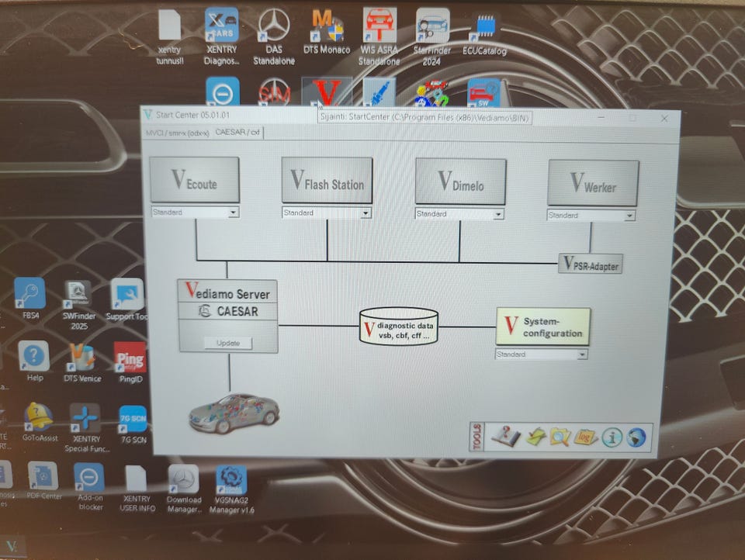Select the VGSNAG2 Manager v1.6 icon
Viewport: 745px width, 560px height.
pyautogui.click(x=232, y=489)
